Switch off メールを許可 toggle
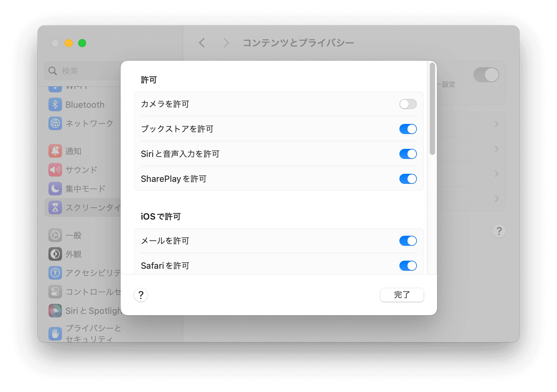Image resolution: width=557 pixels, height=392 pixels. tap(408, 241)
